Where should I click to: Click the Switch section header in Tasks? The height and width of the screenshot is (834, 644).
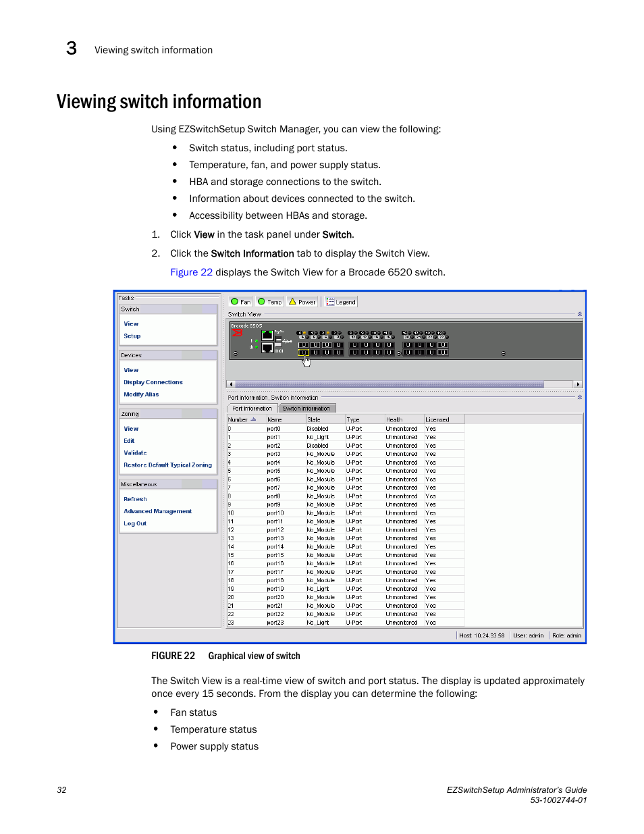click(168, 309)
